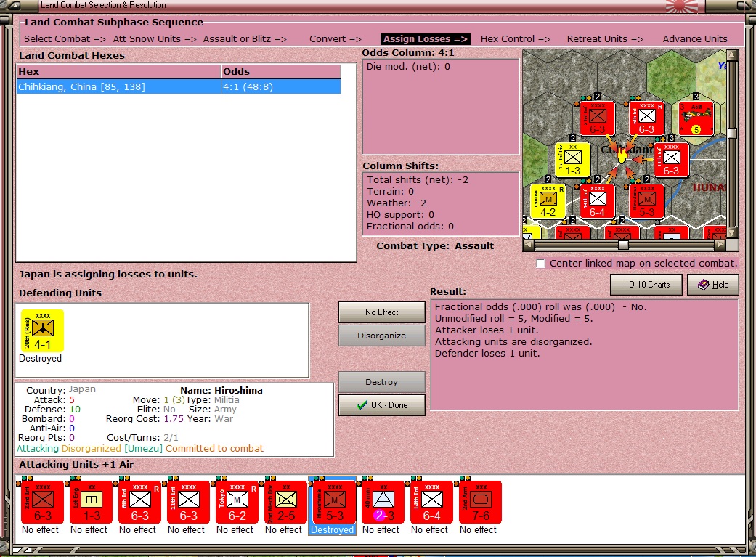Screen dimensions: 756x557
Task: Click the Select Combat subphase label
Action: [x=65, y=39]
